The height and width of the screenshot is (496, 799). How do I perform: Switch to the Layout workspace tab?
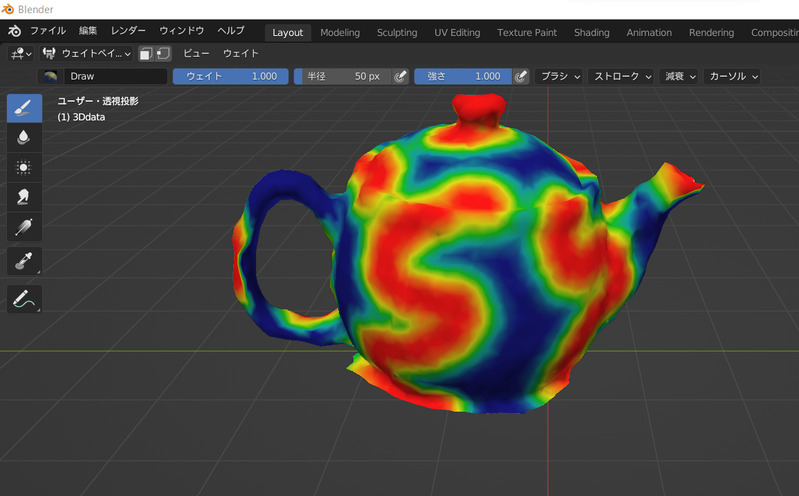pyautogui.click(x=287, y=33)
